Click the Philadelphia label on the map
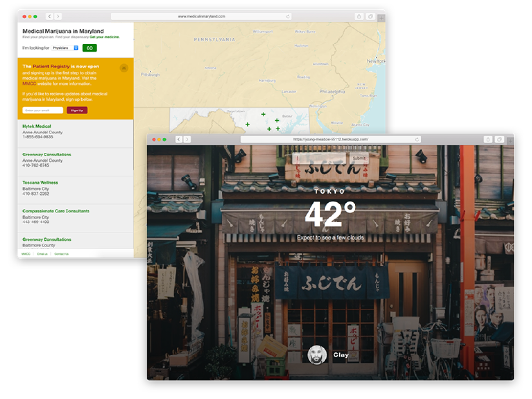 coord(332,91)
